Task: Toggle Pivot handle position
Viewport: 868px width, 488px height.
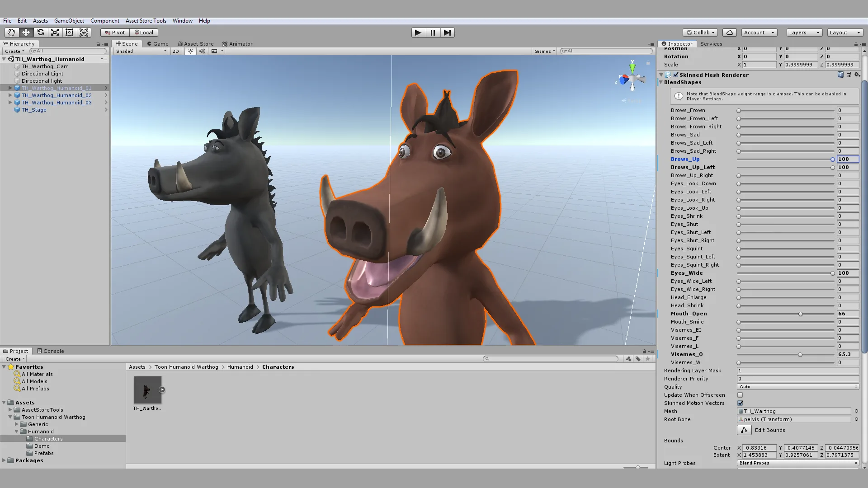Action: (115, 33)
